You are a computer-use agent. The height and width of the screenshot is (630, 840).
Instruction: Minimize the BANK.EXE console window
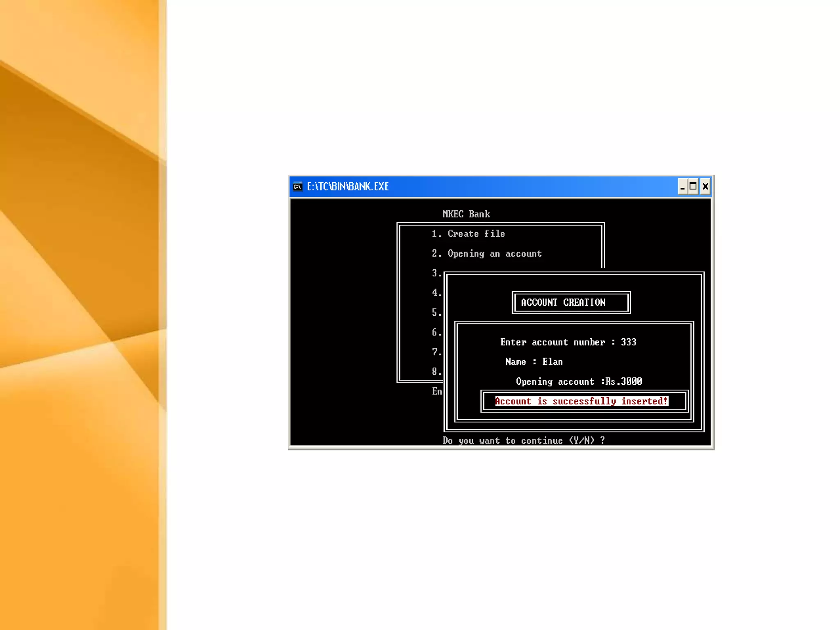pyautogui.click(x=682, y=187)
